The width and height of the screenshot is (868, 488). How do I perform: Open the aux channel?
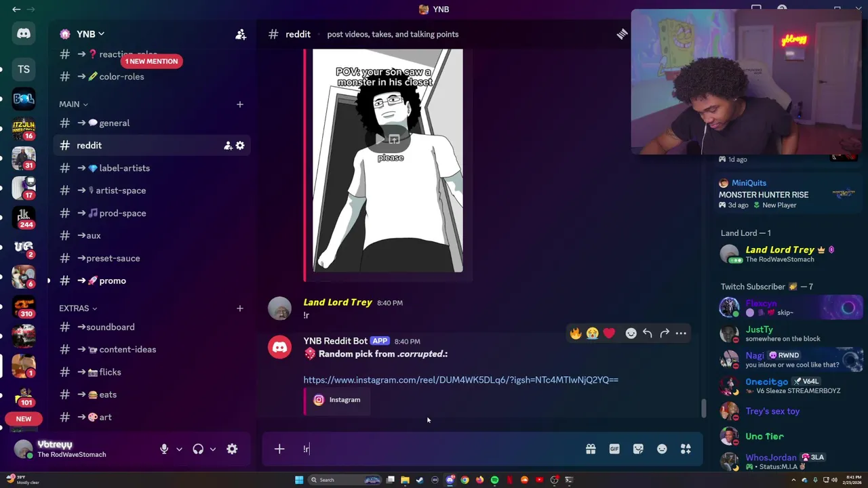pos(152,235)
